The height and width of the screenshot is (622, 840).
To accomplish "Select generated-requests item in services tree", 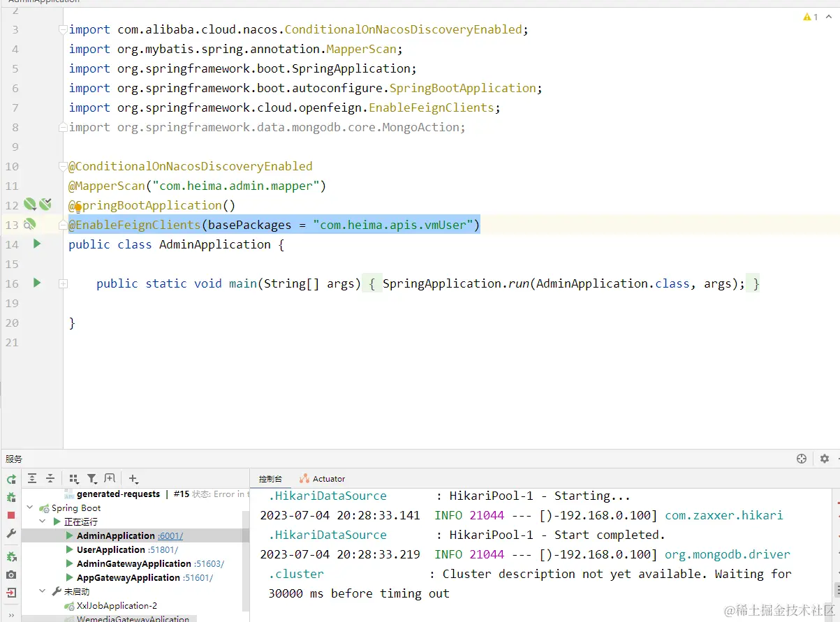I will tap(119, 494).
